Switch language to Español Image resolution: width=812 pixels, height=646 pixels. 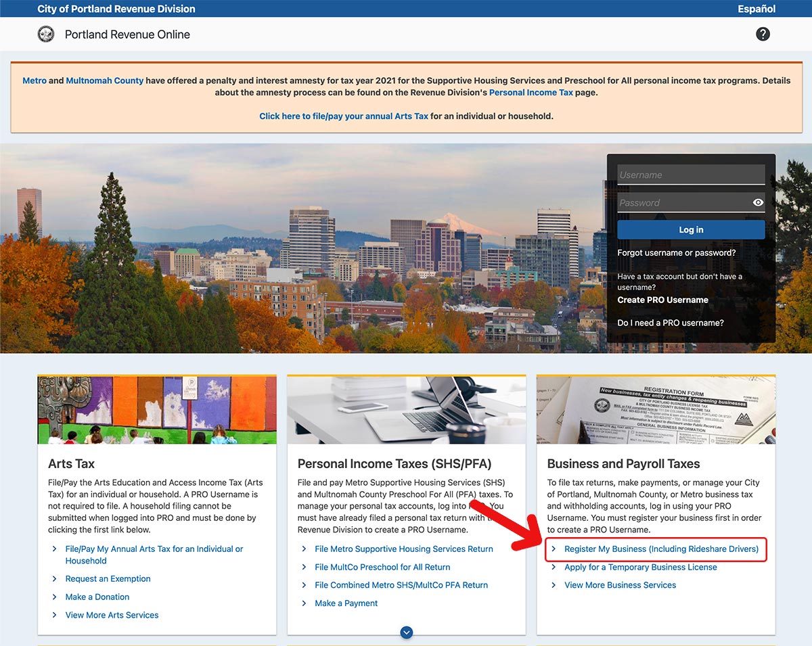[x=757, y=9]
